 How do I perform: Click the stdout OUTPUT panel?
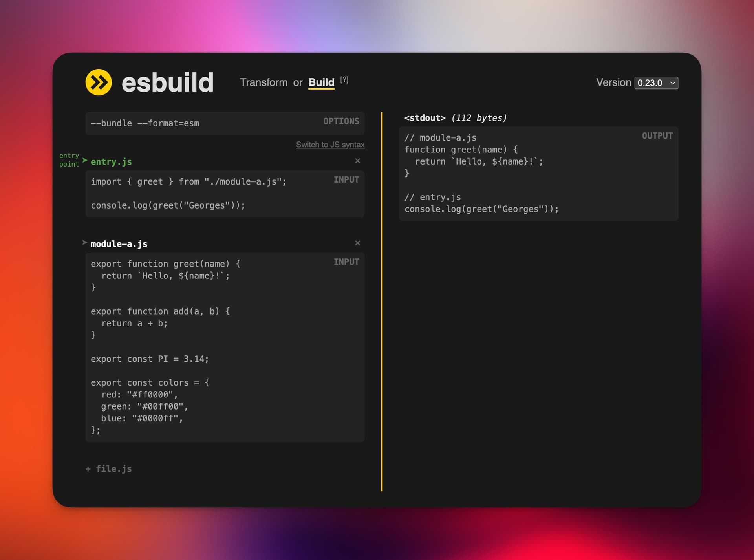click(x=538, y=173)
